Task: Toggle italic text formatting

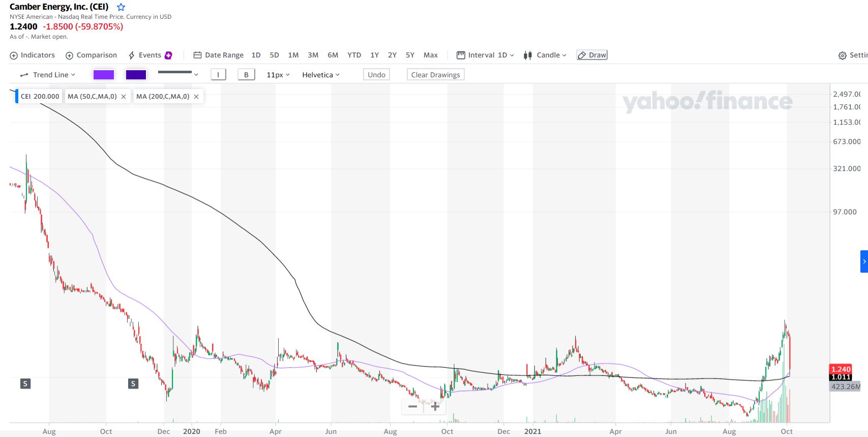Action: point(218,75)
